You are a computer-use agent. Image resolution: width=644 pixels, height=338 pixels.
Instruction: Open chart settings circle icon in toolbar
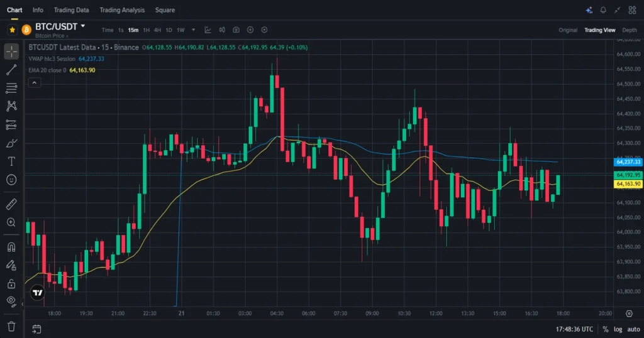pyautogui.click(x=265, y=30)
